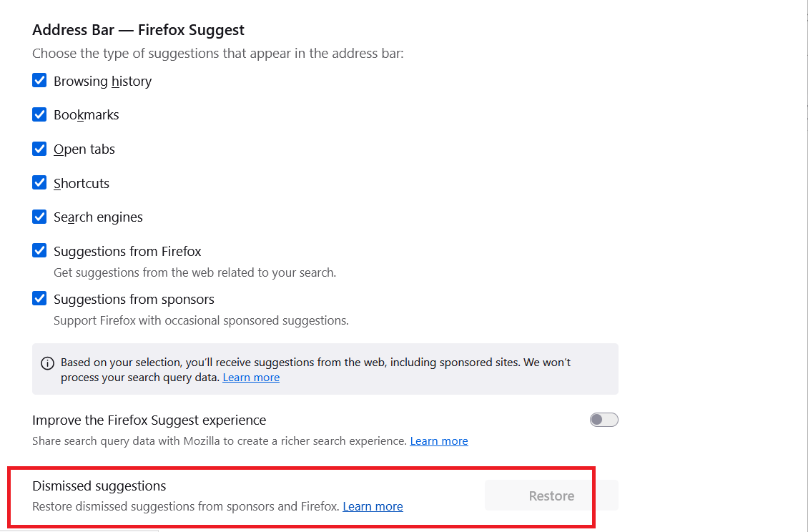The width and height of the screenshot is (808, 532).
Task: Disable Search engines suggestions
Action: click(39, 216)
